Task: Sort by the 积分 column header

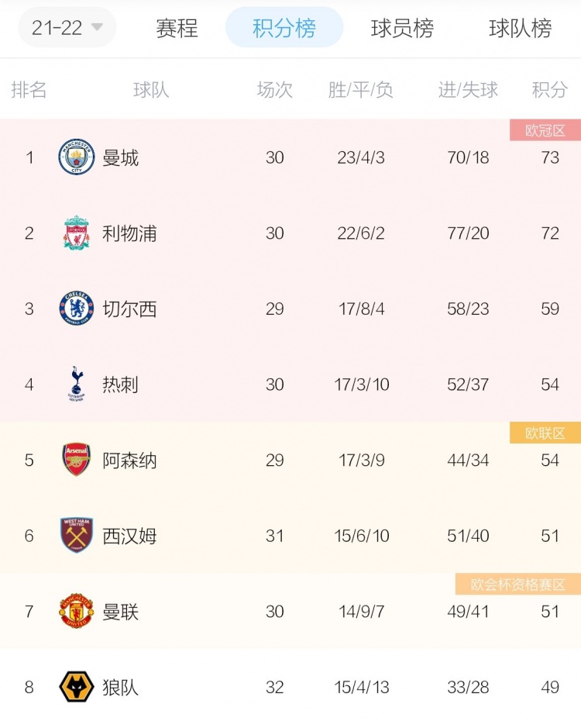Action: [x=550, y=90]
